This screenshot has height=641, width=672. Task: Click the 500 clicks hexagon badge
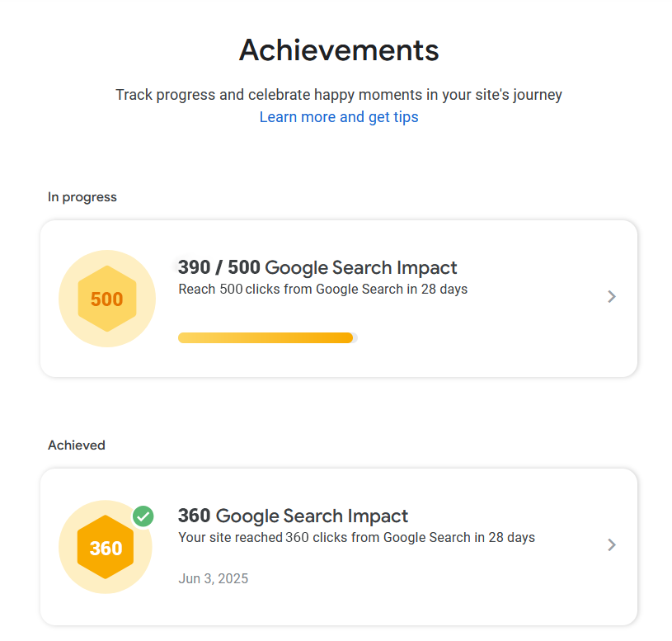(x=106, y=299)
